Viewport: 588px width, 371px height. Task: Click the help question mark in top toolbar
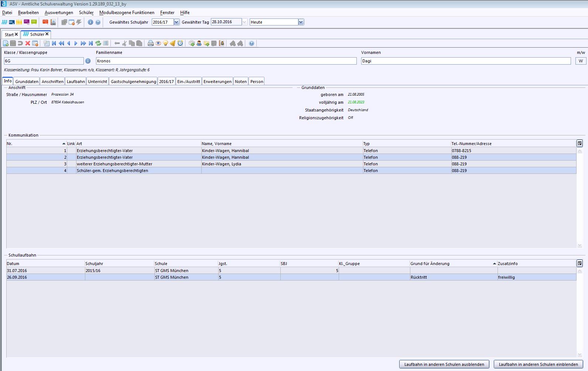click(x=98, y=22)
